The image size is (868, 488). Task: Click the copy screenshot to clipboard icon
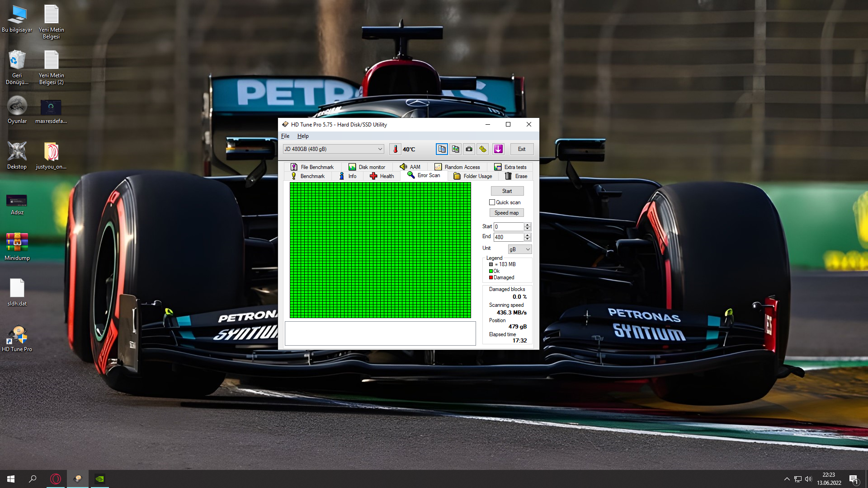click(455, 149)
